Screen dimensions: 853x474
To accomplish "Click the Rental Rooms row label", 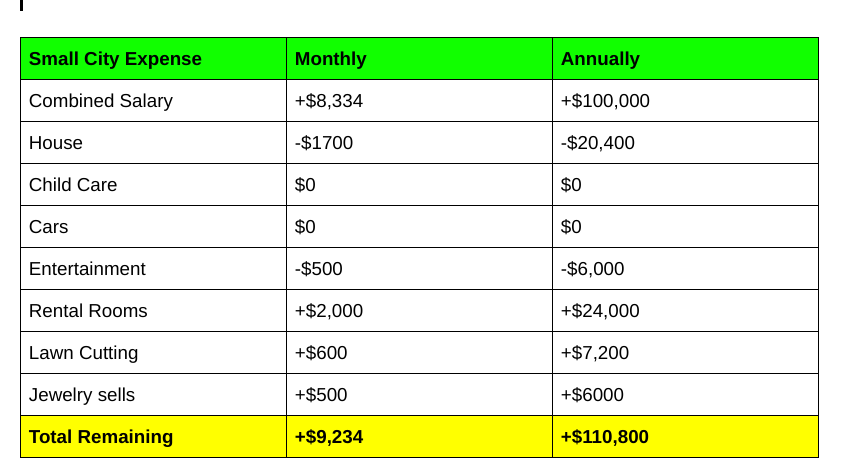I will tap(88, 311).
